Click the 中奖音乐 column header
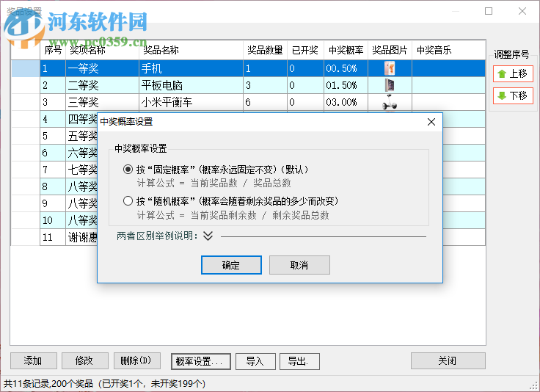Viewport: 540px width, 392px height. pos(448,51)
